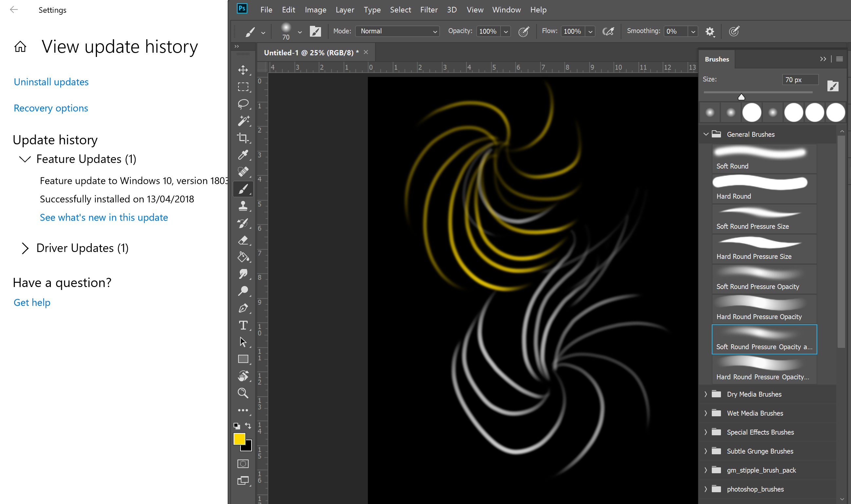851x504 pixels.
Task: Select the Paint Bucket tool
Action: pyautogui.click(x=243, y=257)
